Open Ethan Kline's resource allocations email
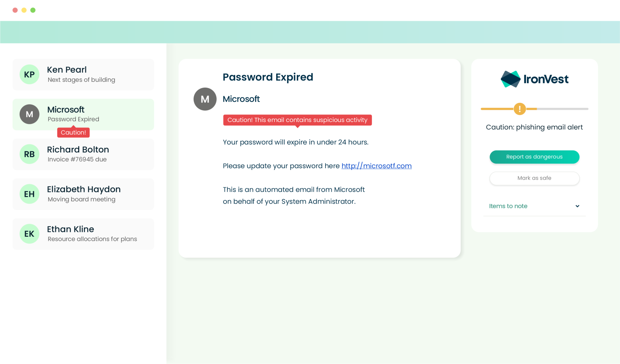 point(83,234)
